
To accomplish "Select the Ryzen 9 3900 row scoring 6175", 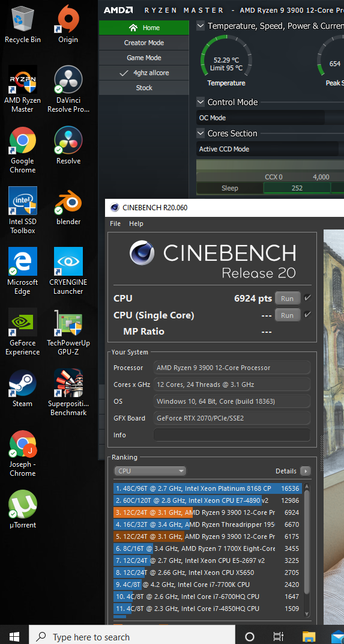I will (x=208, y=536).
